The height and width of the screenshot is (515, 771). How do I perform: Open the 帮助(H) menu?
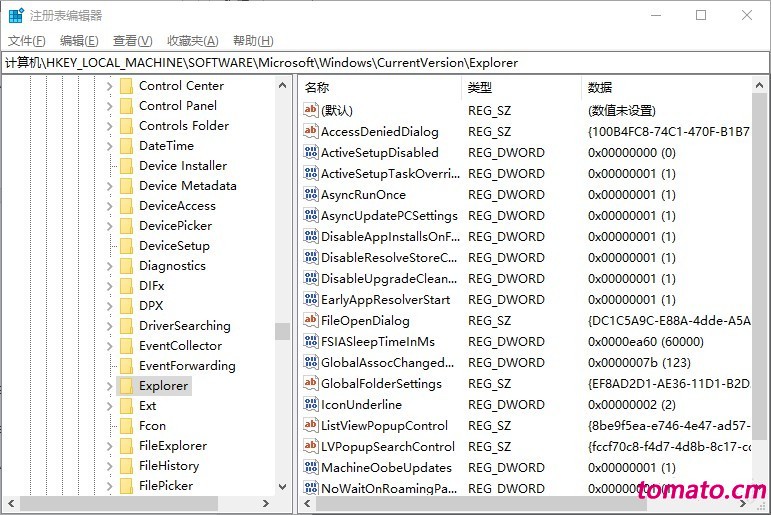[253, 41]
